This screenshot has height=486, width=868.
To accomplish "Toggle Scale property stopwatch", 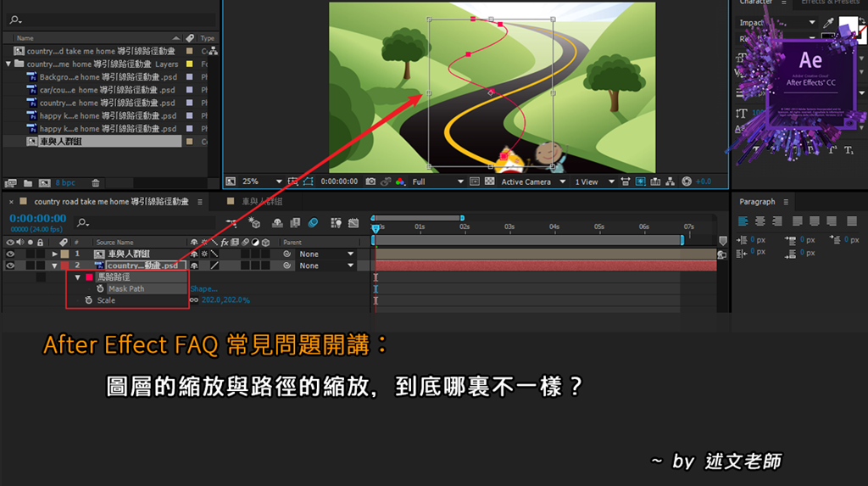I will (88, 299).
